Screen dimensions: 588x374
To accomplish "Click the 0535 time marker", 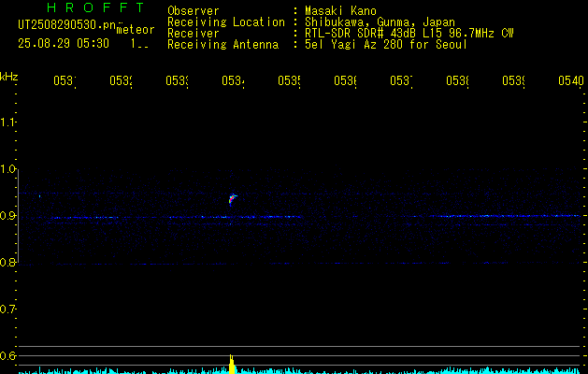I will [289, 80].
